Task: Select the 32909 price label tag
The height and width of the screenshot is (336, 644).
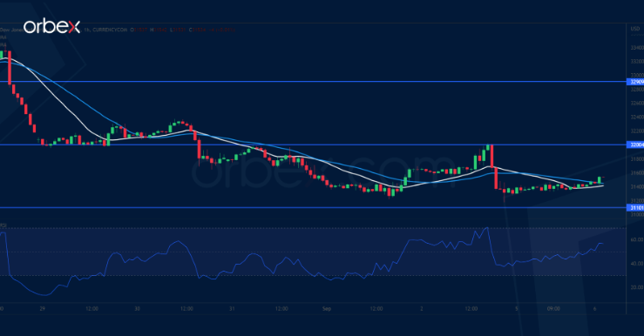Action: pyautogui.click(x=635, y=82)
